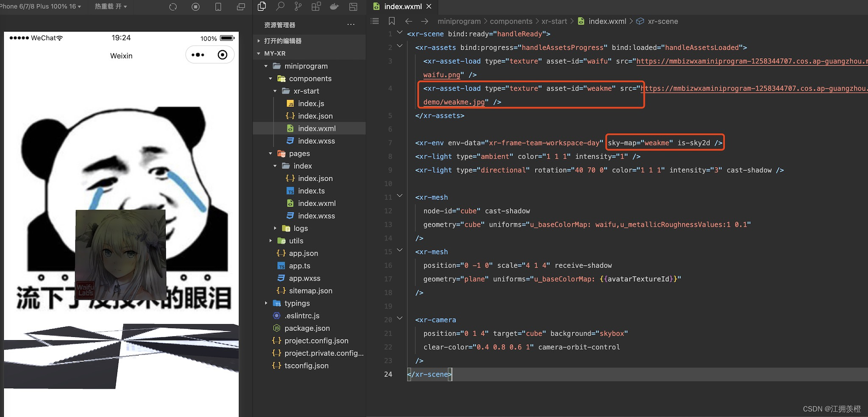868x417 pixels.
Task: Click the outline list icon in breadcrumb bar
Action: pos(375,21)
